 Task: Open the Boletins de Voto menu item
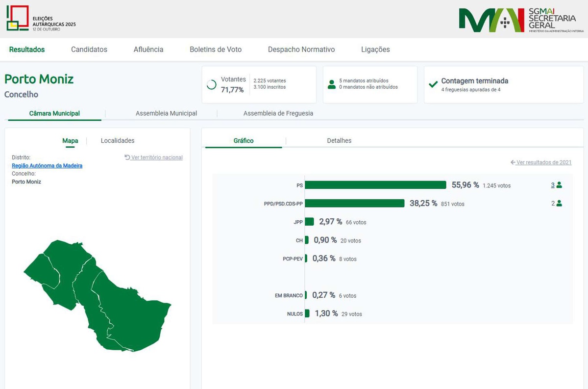coord(216,50)
